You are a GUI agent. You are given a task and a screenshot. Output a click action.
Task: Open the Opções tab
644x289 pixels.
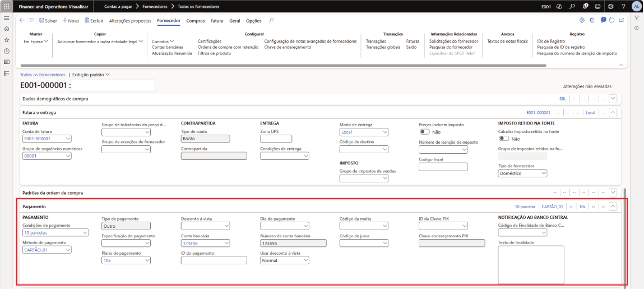click(253, 21)
